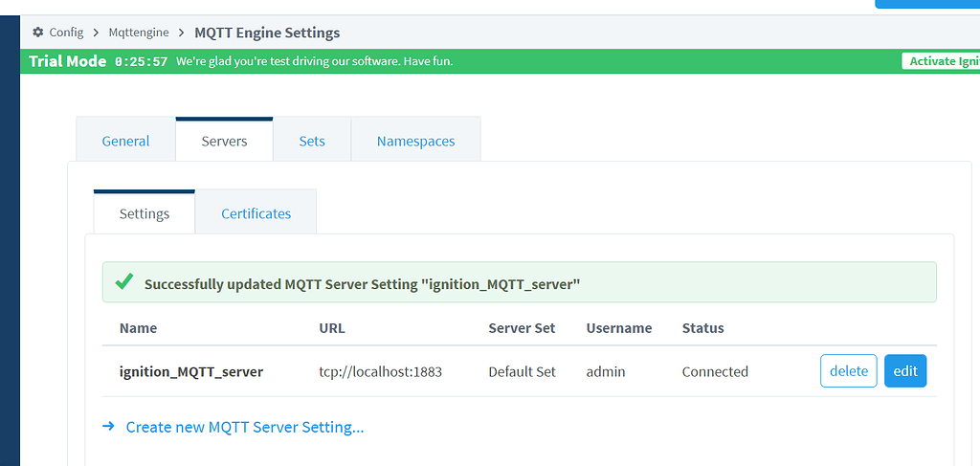The image size is (980, 466).
Task: Click the ignition_MQTT_server name in the table
Action: [x=190, y=371]
